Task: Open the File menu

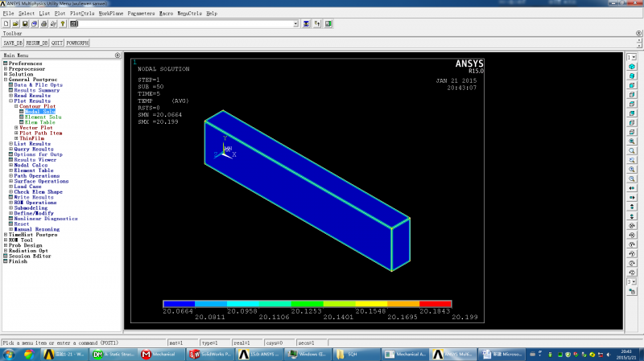Action: coord(8,14)
